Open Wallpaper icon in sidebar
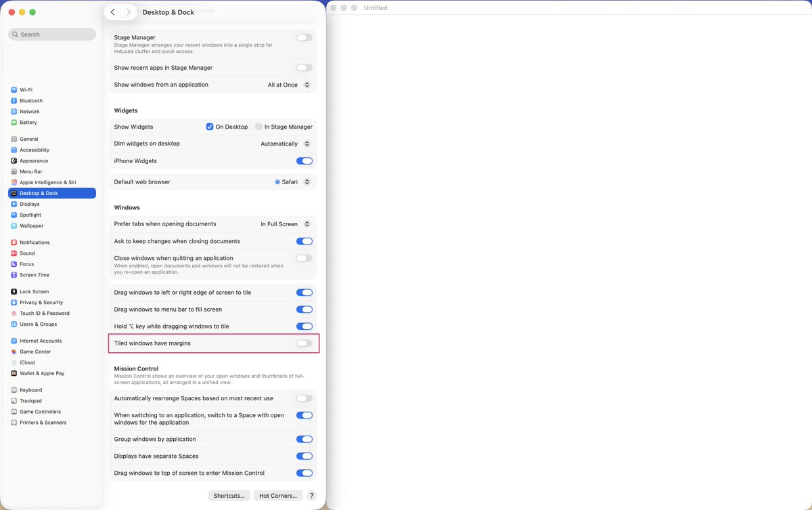Viewport: 812px width, 510px height. (14, 226)
